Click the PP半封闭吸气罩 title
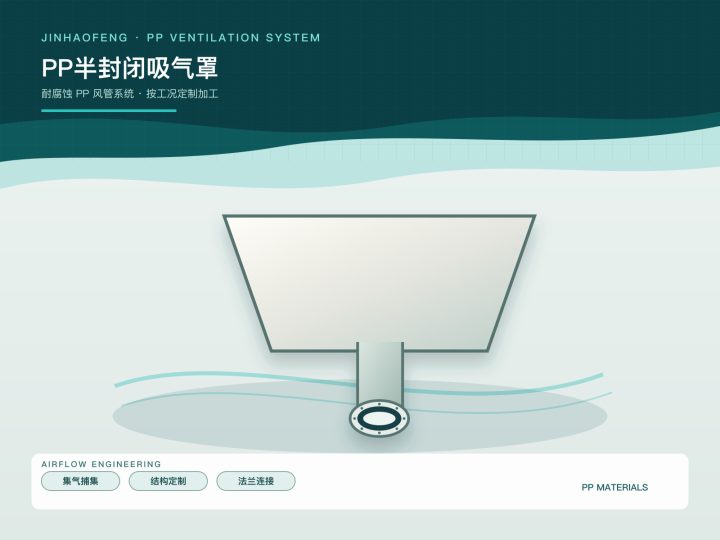Screen dimensions: 720x540 click(x=129, y=68)
